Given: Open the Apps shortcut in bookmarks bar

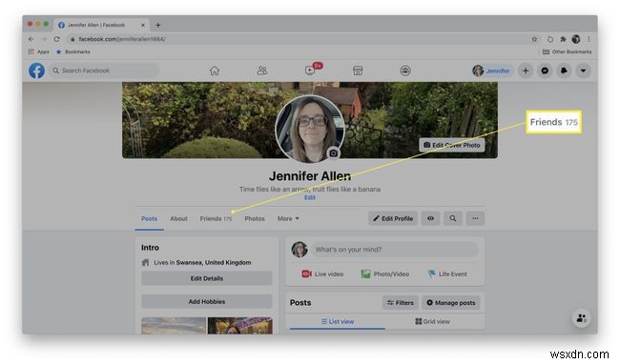Looking at the screenshot, I should click(x=39, y=51).
